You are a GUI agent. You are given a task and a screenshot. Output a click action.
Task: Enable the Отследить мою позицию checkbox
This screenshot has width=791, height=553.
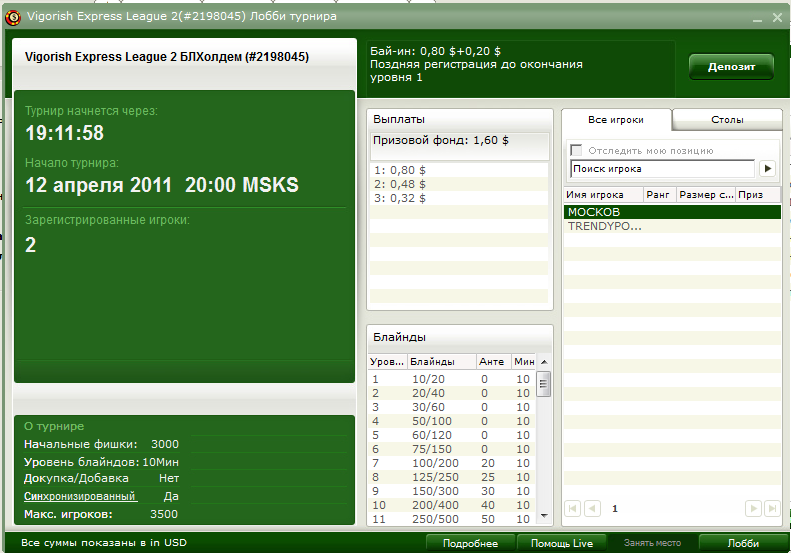576,150
